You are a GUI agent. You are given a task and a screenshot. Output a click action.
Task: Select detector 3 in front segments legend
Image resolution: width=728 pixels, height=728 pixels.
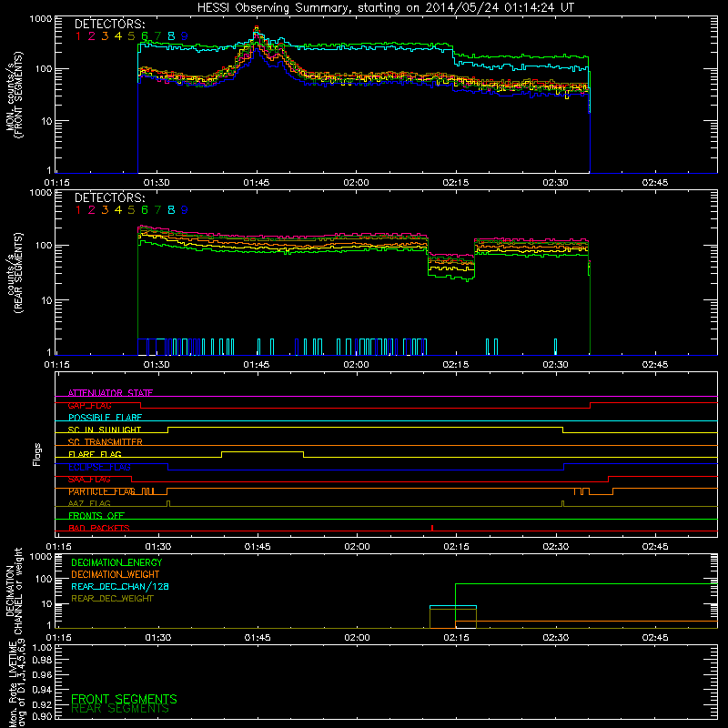pos(105,36)
